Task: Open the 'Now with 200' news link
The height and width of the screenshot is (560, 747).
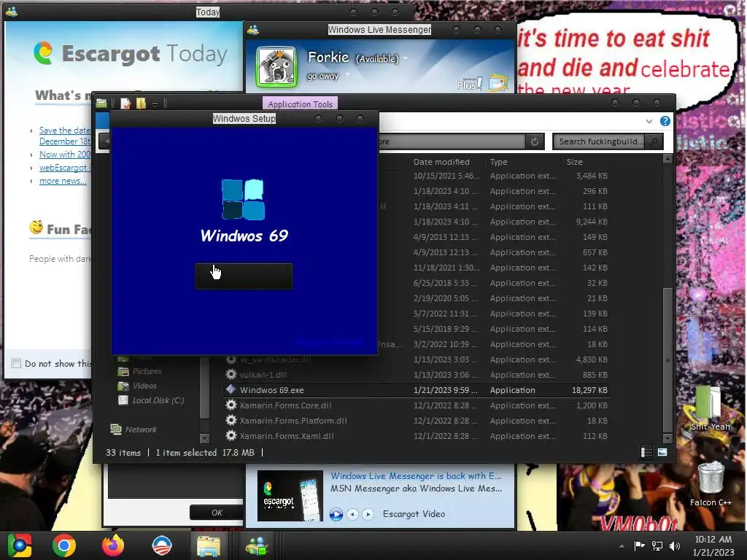Action: point(65,155)
